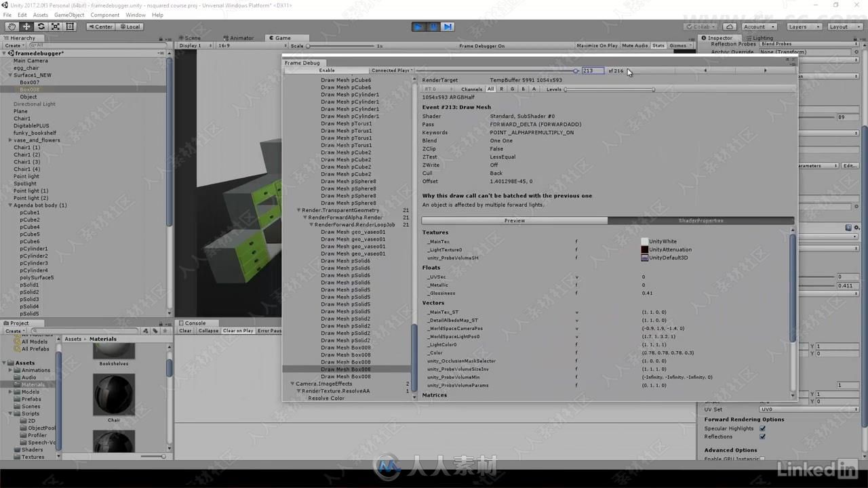Toggle the Hierarchy panel lock icon
Image resolution: width=868 pixels, height=488 pixels.
[161, 39]
